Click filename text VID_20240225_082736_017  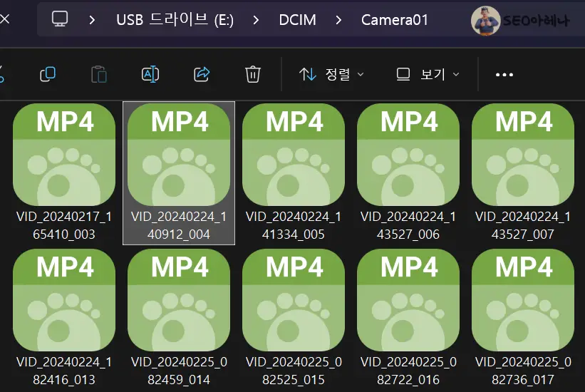(523, 371)
